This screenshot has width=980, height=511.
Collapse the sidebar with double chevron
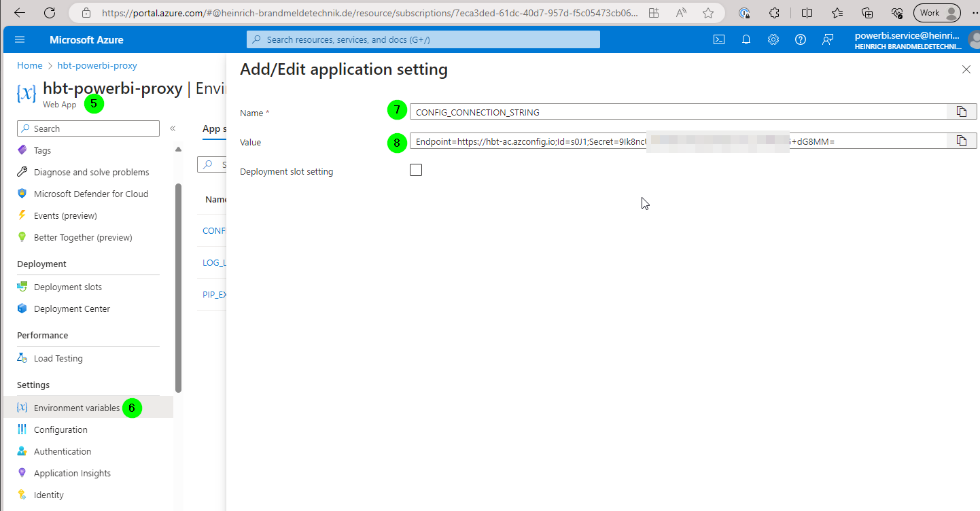pos(173,128)
